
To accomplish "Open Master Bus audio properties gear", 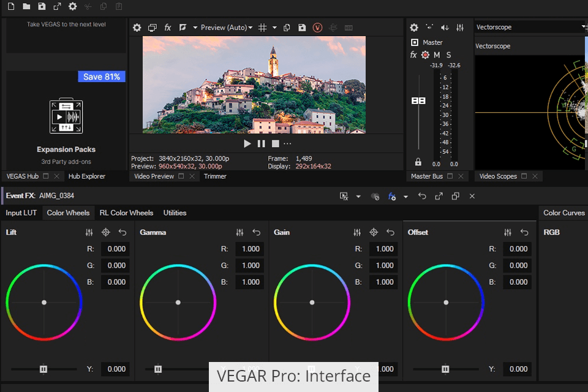I will click(x=414, y=28).
